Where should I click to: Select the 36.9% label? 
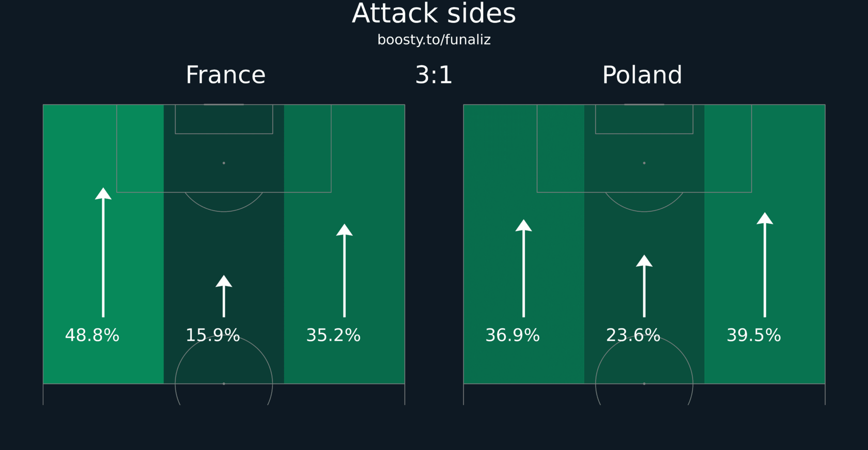513,335
